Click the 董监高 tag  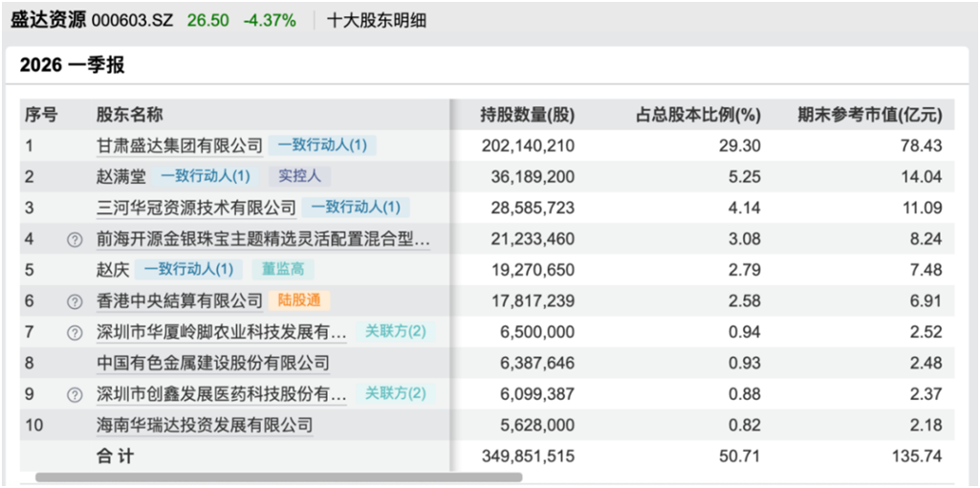point(283,270)
